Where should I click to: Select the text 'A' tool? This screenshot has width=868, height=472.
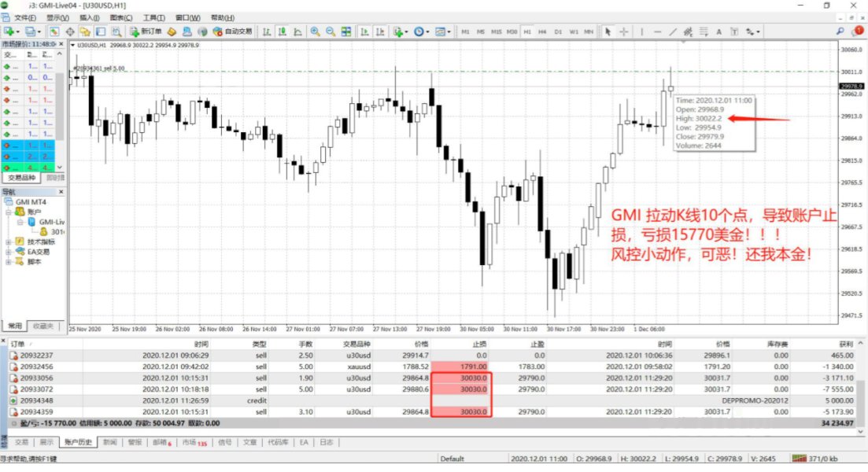[718, 31]
